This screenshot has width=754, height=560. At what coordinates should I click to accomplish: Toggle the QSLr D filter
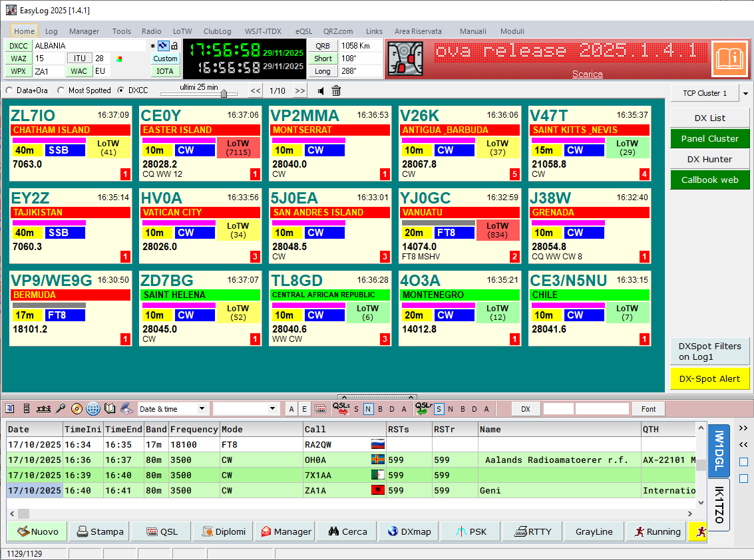[x=474, y=409]
